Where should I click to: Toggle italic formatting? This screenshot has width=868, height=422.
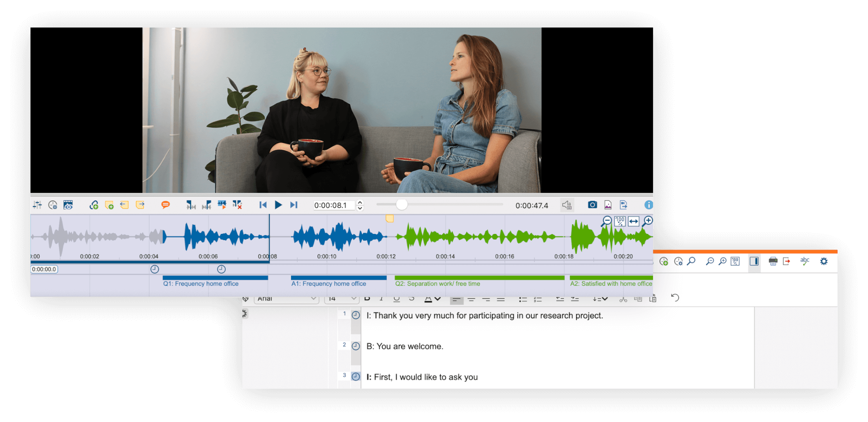pyautogui.click(x=381, y=299)
